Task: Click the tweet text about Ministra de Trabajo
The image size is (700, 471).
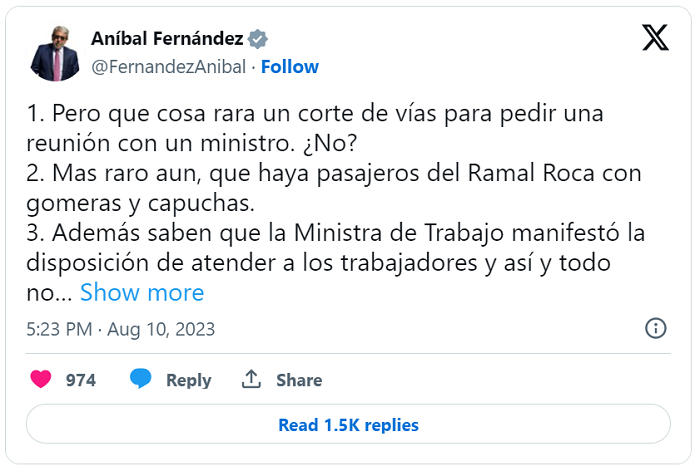Action: (336, 233)
